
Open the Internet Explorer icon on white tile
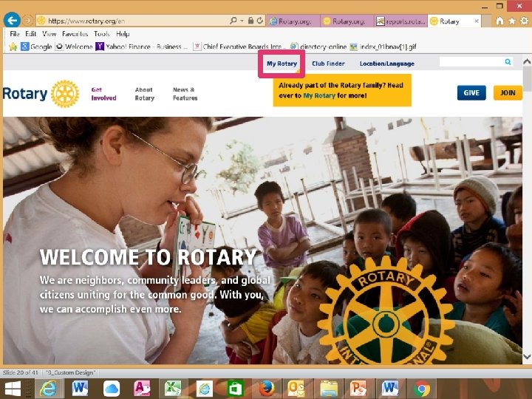coord(204,389)
